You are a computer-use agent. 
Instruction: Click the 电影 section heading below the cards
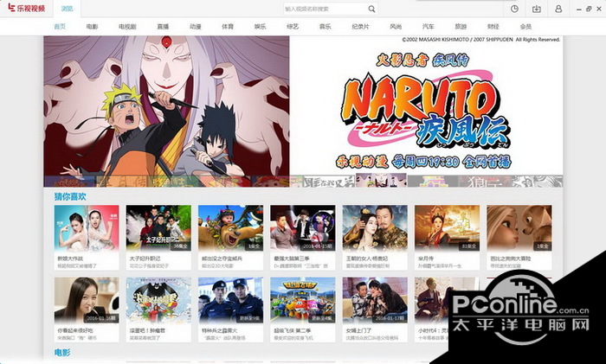coord(62,353)
